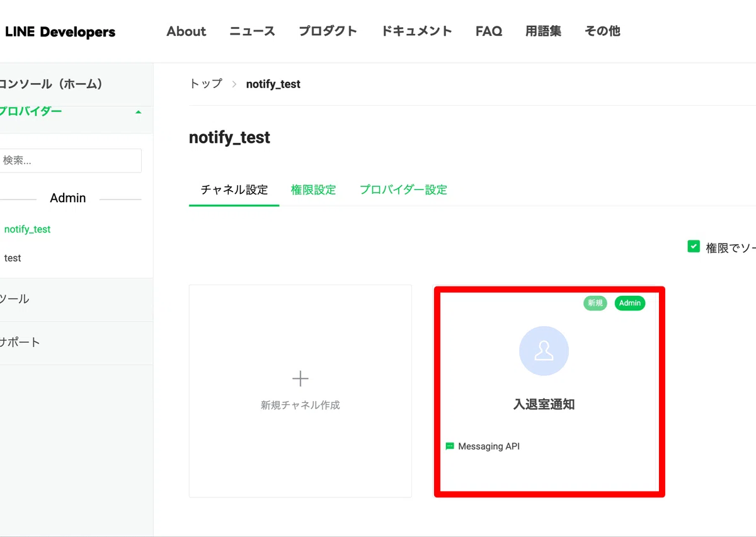Open the ニュース menu item
This screenshot has width=756, height=537.
coord(252,31)
